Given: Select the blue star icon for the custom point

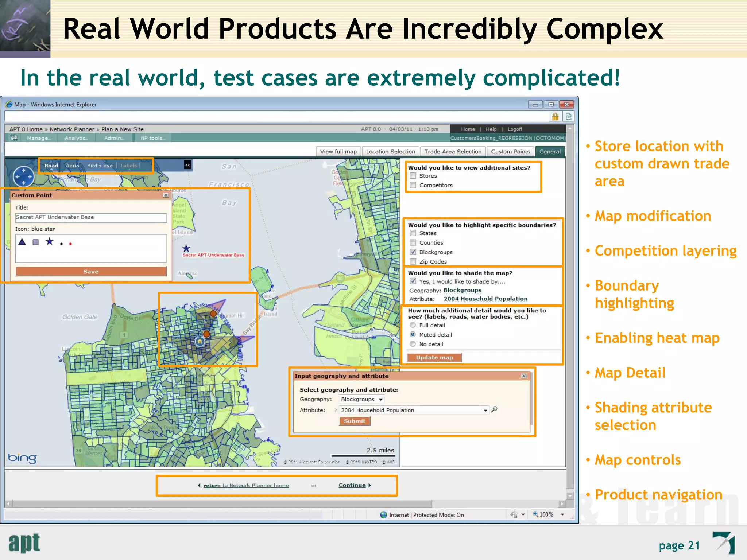Looking at the screenshot, I should click(x=49, y=241).
